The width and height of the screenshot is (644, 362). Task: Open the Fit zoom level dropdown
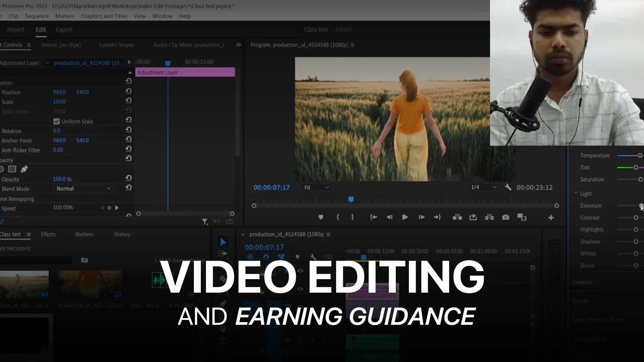[x=317, y=187]
